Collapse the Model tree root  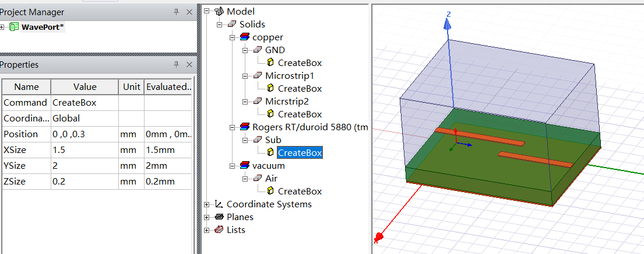tap(206, 12)
